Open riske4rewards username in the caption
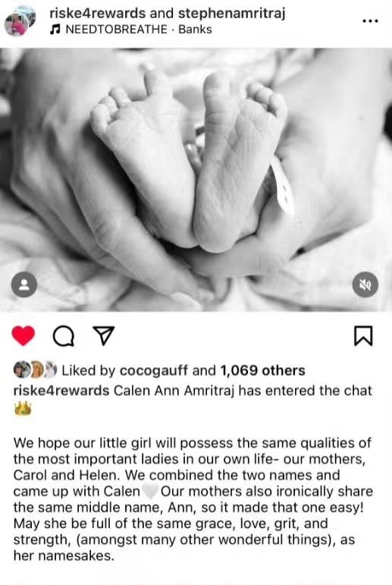Viewport: 392px width, 585px height. 61,391
